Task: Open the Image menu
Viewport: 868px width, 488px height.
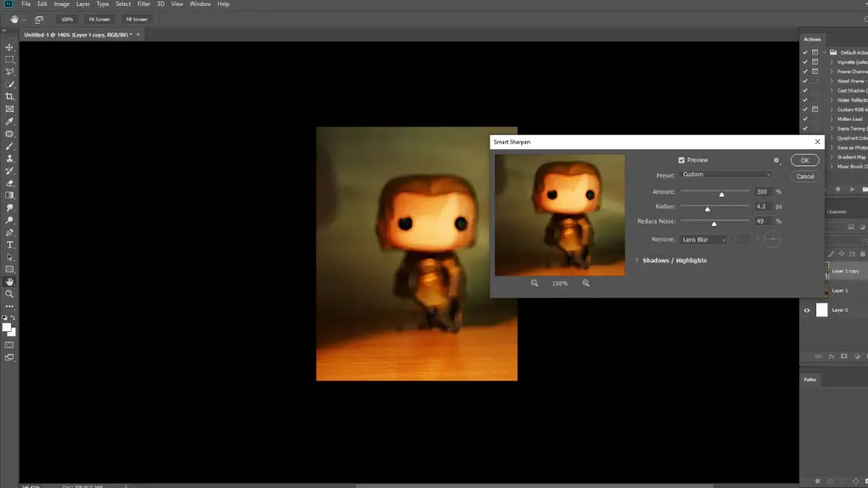Action: click(61, 4)
